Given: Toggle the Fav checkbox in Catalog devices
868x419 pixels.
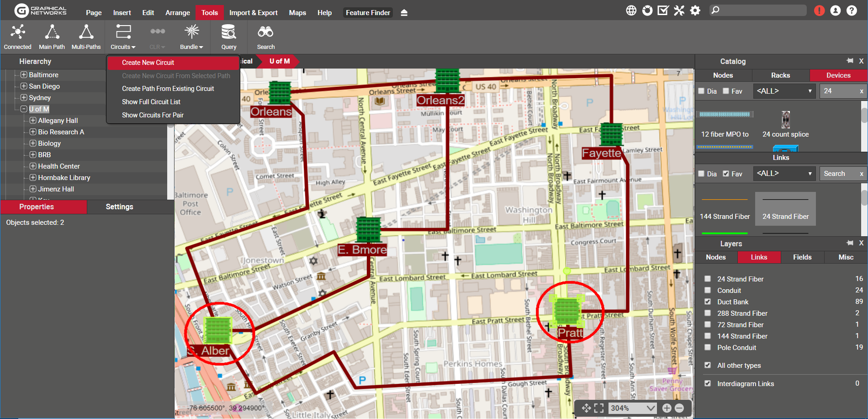Looking at the screenshot, I should pyautogui.click(x=726, y=91).
